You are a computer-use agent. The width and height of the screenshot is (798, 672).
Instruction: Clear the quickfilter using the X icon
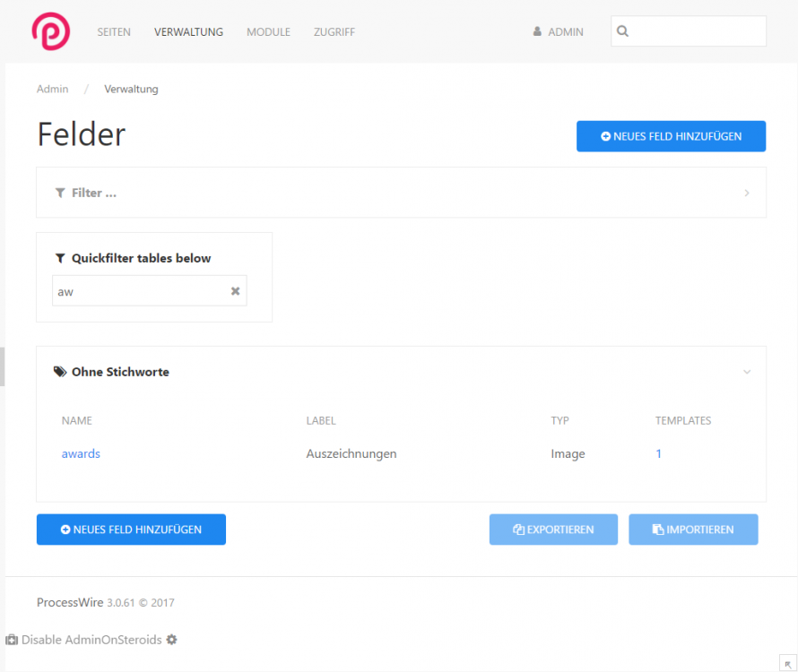click(235, 290)
